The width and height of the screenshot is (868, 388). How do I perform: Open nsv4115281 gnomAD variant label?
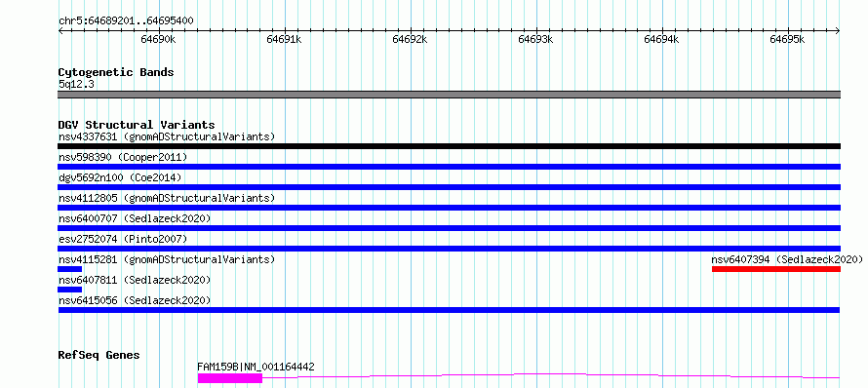167,259
